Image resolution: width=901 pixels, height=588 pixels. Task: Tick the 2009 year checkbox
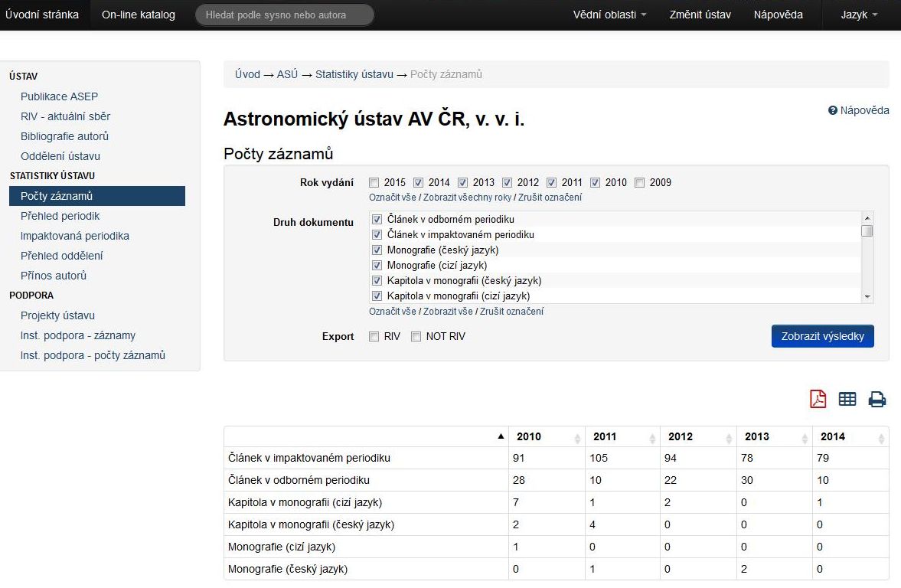pyautogui.click(x=639, y=183)
